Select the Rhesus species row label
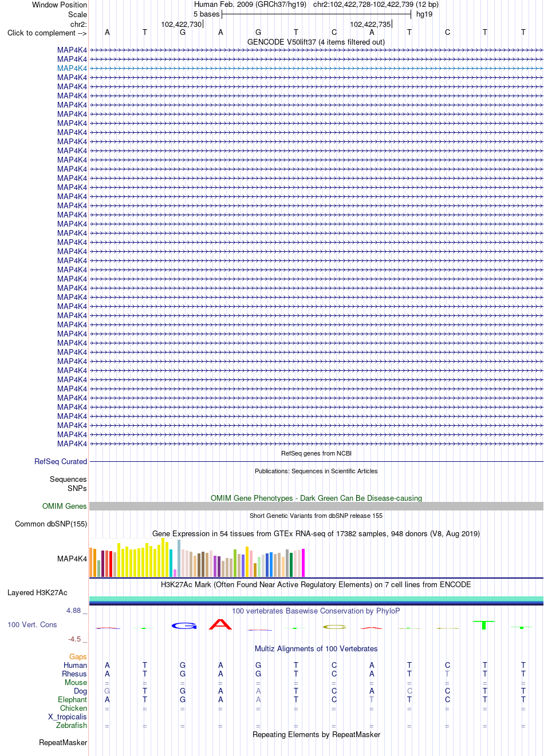This screenshot has height=756, width=544. (x=74, y=674)
